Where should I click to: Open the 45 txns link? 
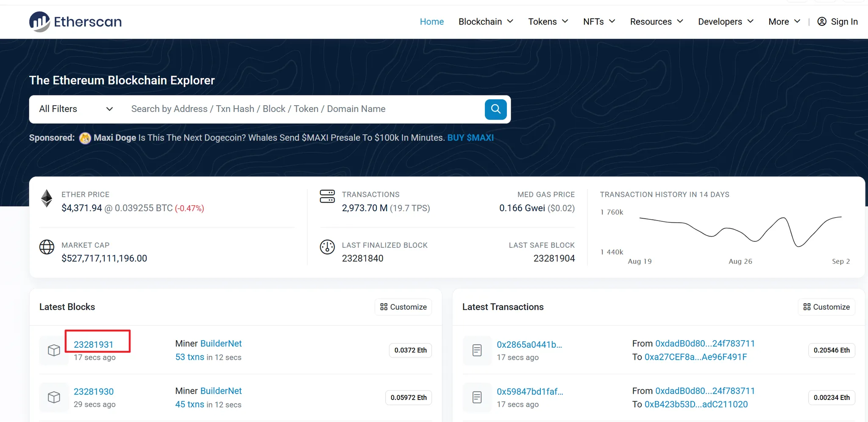[190, 405]
